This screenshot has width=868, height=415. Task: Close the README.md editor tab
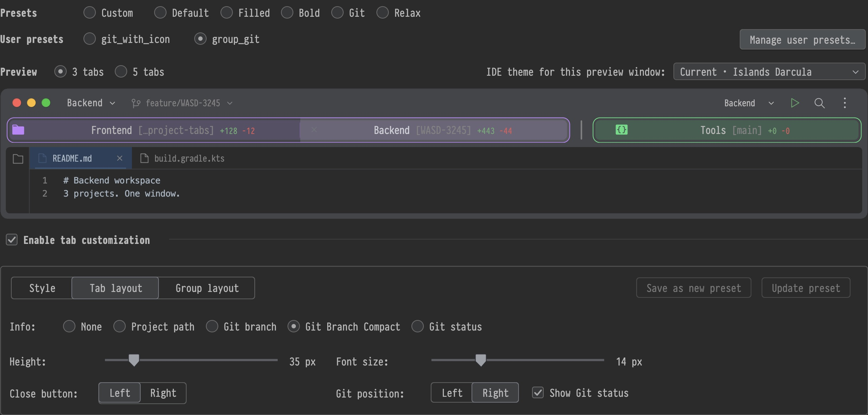(120, 158)
